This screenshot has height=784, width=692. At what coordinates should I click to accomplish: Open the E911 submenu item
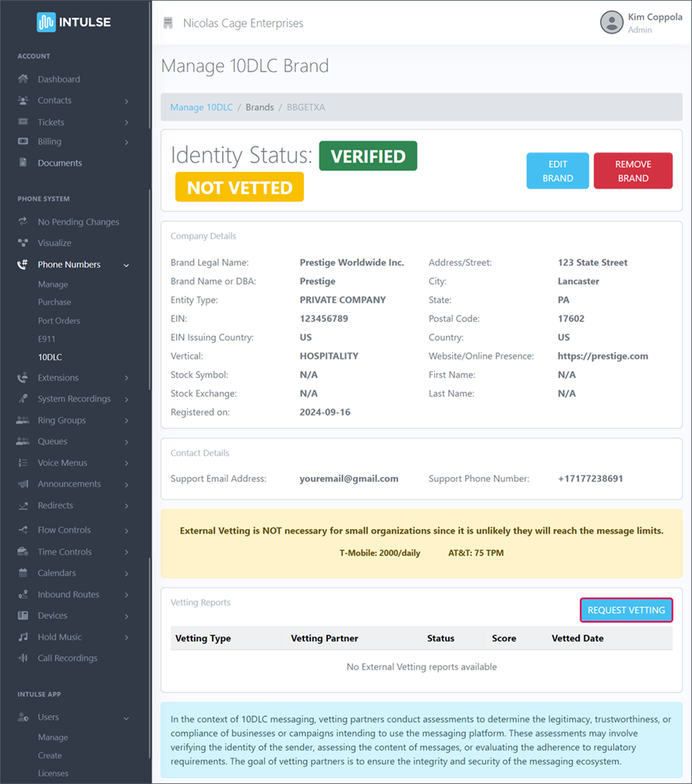(x=47, y=339)
